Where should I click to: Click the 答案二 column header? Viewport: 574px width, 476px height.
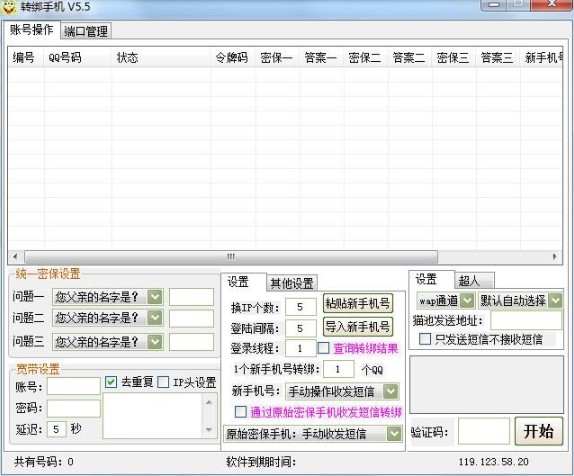point(410,57)
